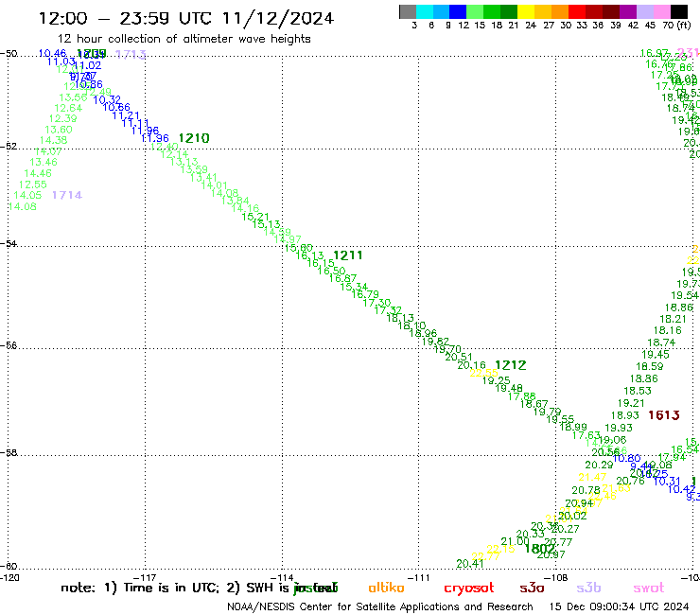Click the 19.21 wave height value
Image resolution: width=700 pixels, height=615 pixels.
tap(631, 403)
